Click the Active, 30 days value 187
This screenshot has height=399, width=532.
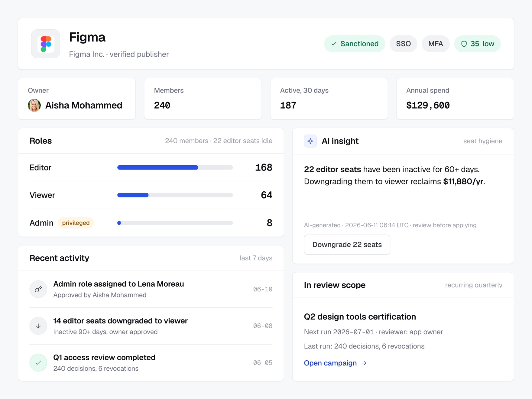click(288, 105)
